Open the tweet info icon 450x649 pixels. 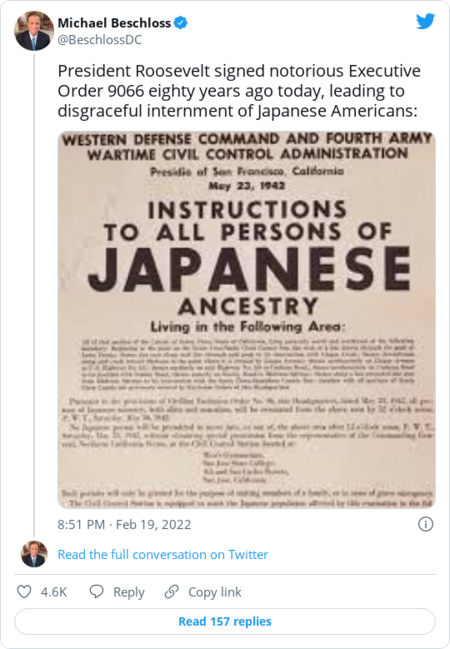point(426,524)
